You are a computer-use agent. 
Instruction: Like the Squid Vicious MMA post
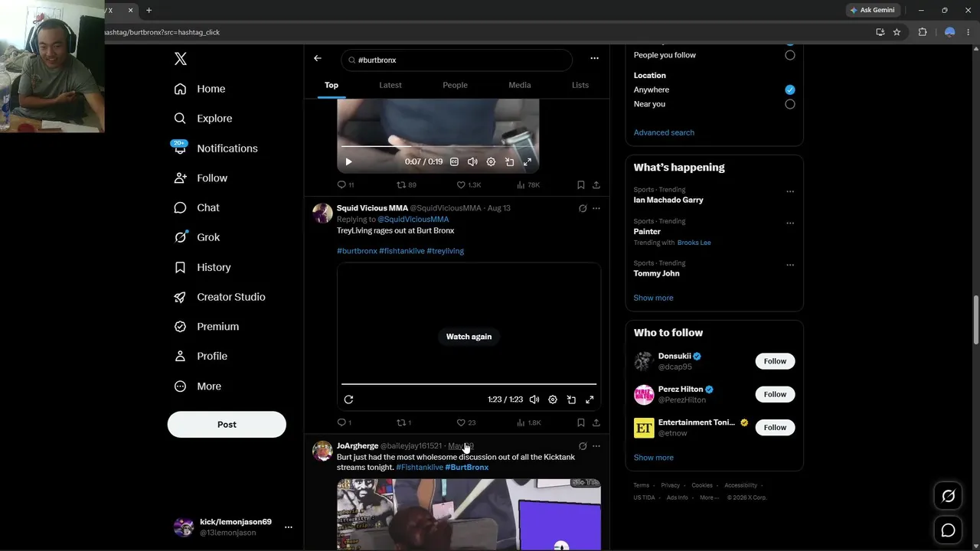tap(466, 422)
